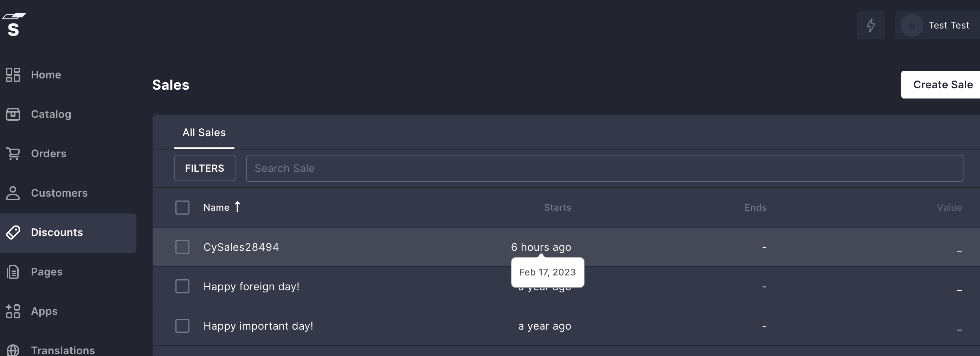
Task: Check the Happy foreign day! checkbox
Action: pyautogui.click(x=183, y=286)
